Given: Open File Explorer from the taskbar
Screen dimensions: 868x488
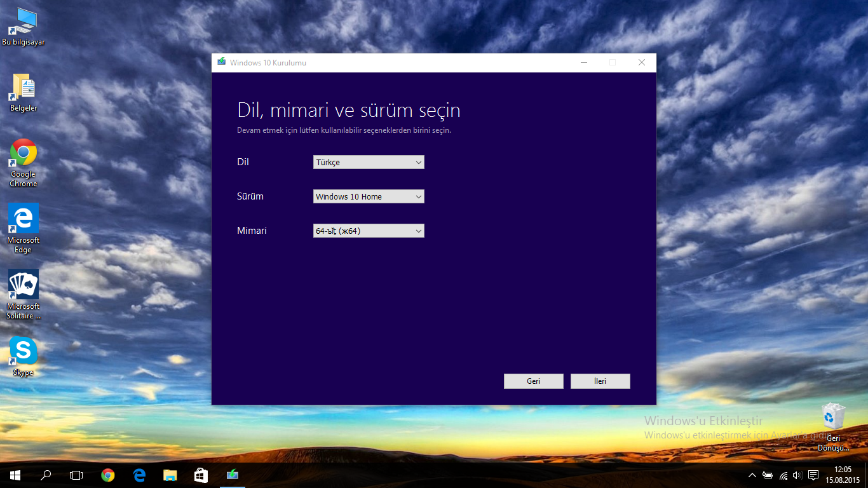Looking at the screenshot, I should click(x=170, y=475).
